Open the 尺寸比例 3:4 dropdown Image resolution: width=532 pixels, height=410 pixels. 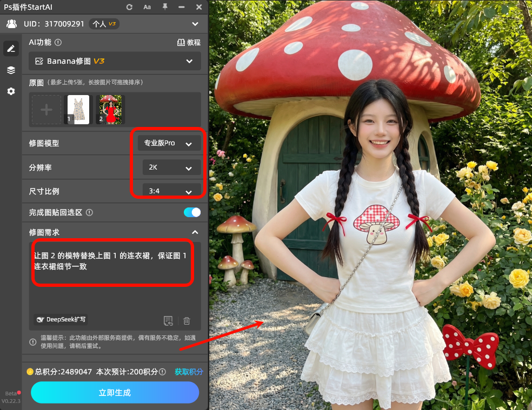point(171,191)
